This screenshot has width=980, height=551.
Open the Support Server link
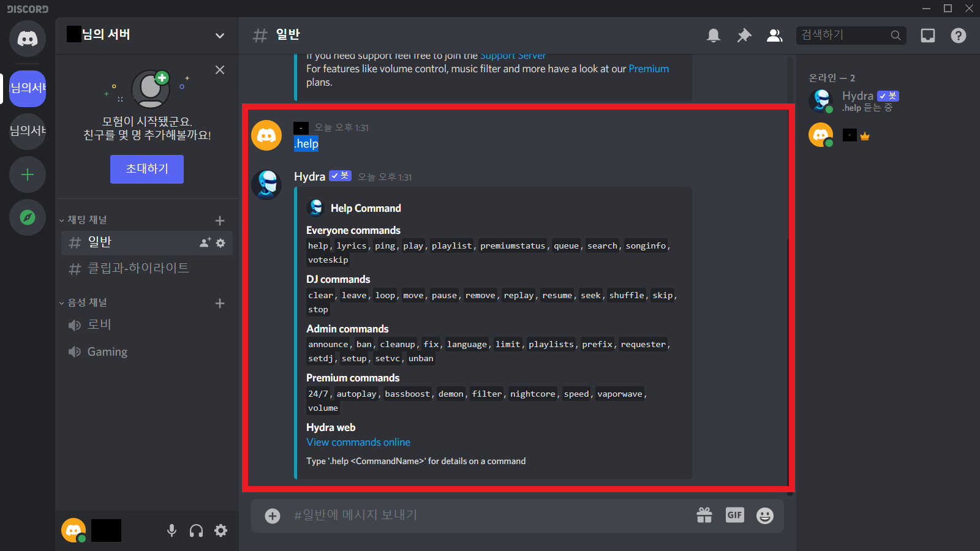point(513,56)
